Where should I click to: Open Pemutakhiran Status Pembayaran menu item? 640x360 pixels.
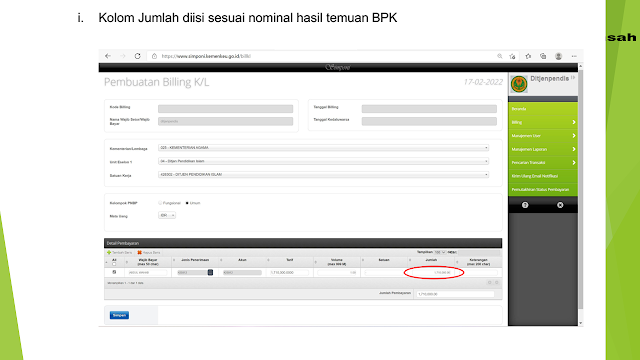click(543, 189)
